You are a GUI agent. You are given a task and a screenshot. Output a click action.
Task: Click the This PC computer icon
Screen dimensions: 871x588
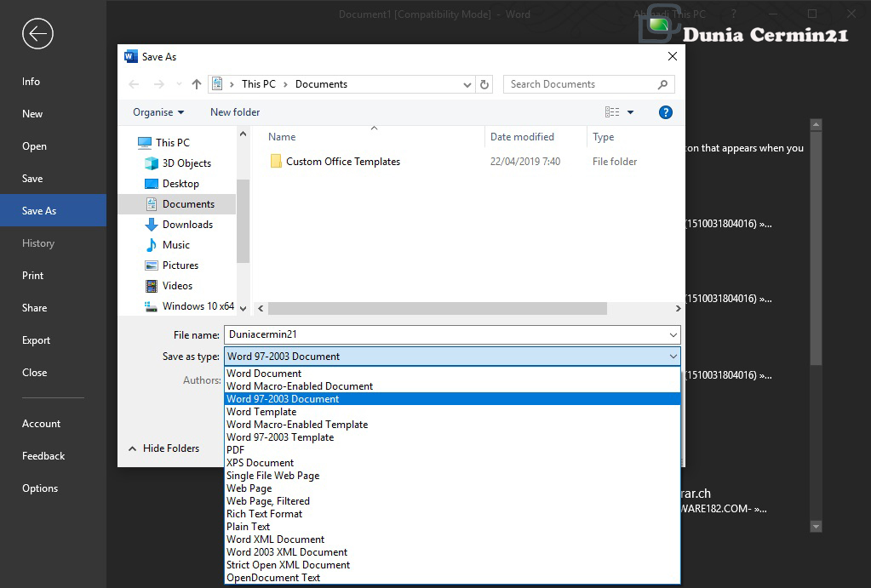click(x=145, y=143)
